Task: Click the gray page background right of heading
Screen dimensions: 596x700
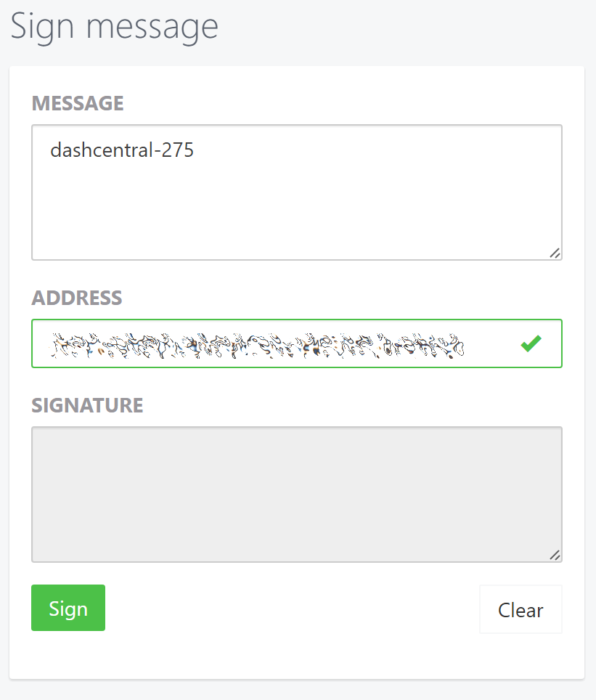Action: (407, 29)
